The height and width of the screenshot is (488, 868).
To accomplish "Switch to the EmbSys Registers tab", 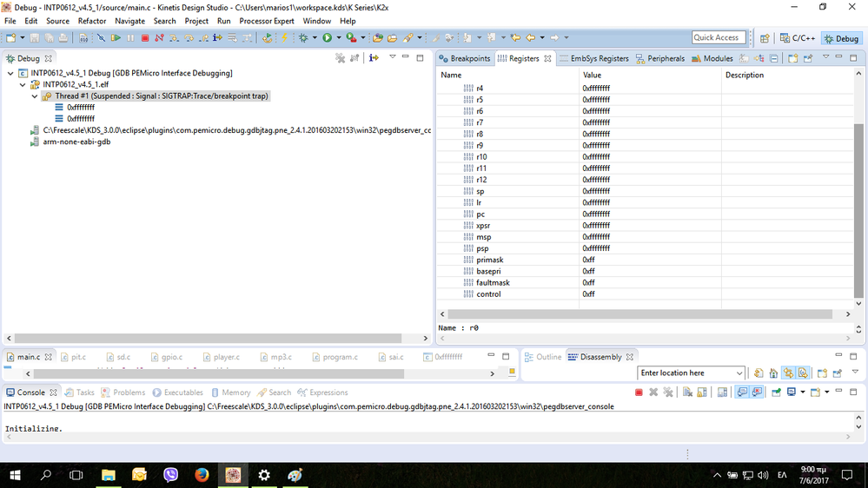I will (594, 59).
